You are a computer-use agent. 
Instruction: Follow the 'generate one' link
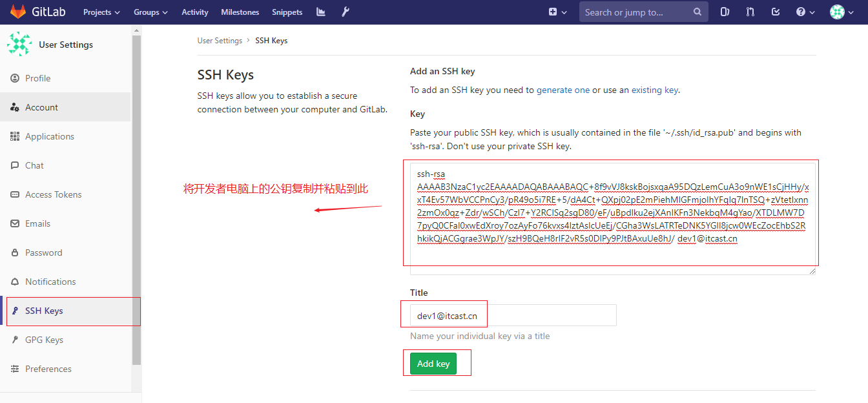[x=563, y=90]
